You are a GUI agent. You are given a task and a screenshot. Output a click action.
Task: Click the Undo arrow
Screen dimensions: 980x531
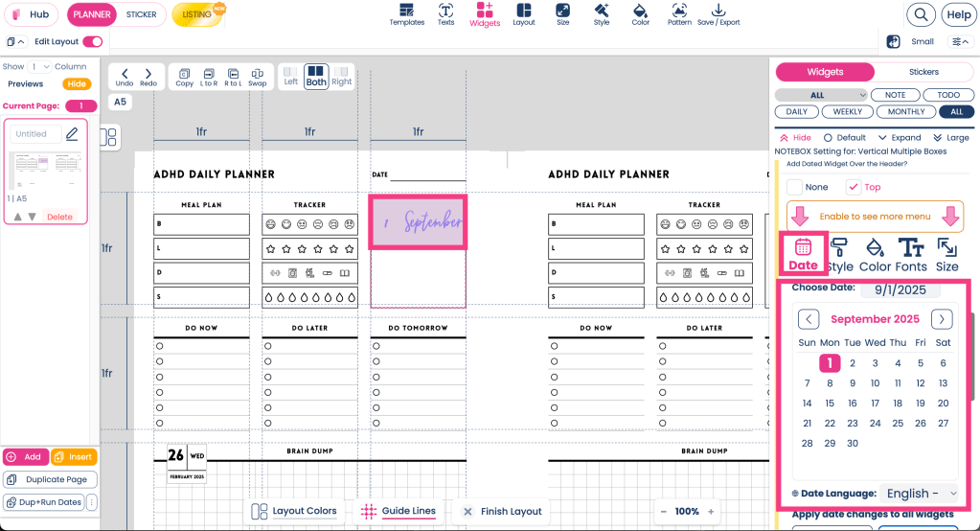pos(125,77)
